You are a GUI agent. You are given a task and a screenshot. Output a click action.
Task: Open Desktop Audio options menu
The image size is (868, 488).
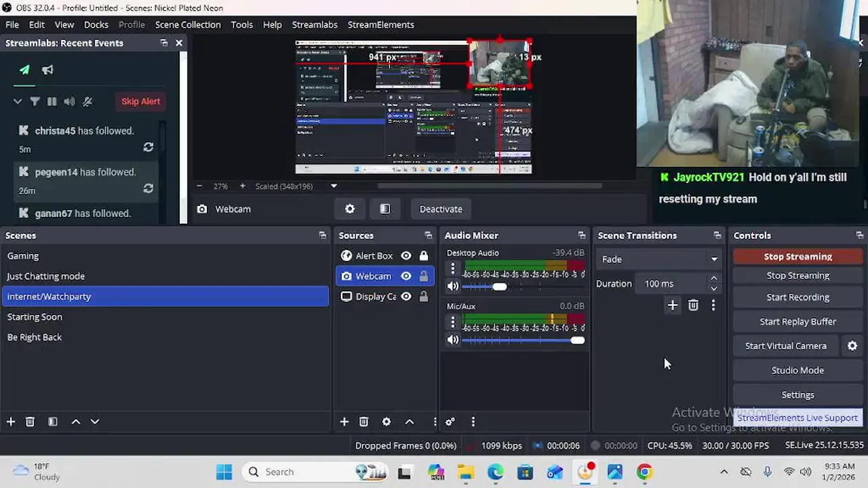pos(453,268)
